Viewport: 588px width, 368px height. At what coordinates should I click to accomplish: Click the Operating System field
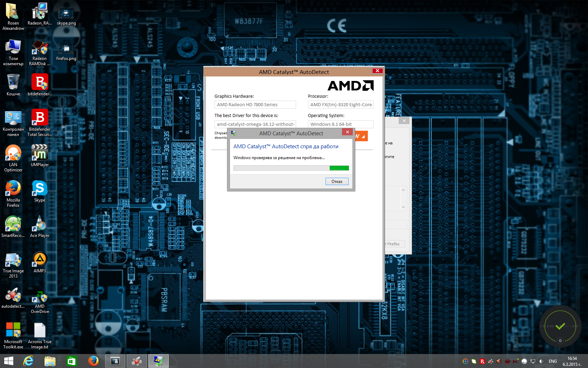click(x=341, y=124)
